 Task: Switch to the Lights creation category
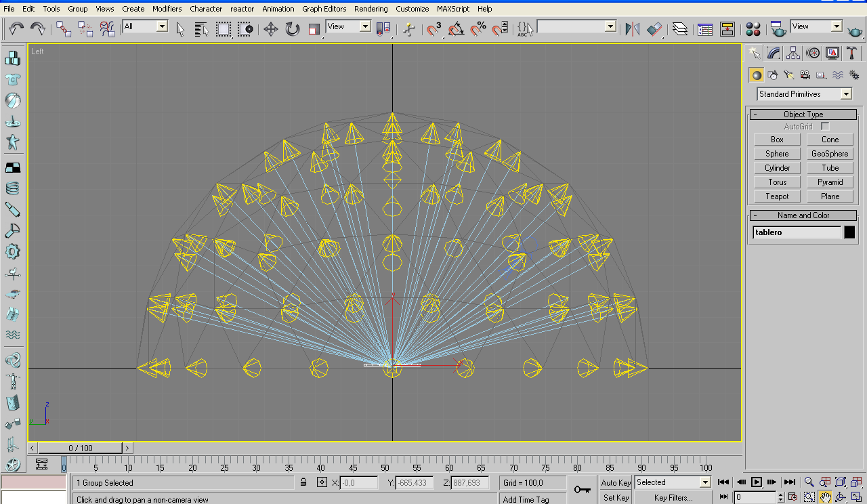788,75
